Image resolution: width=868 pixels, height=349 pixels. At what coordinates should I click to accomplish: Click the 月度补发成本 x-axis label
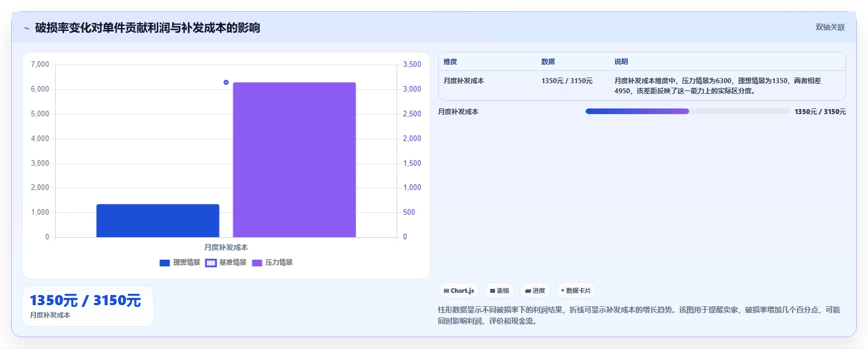pos(226,247)
